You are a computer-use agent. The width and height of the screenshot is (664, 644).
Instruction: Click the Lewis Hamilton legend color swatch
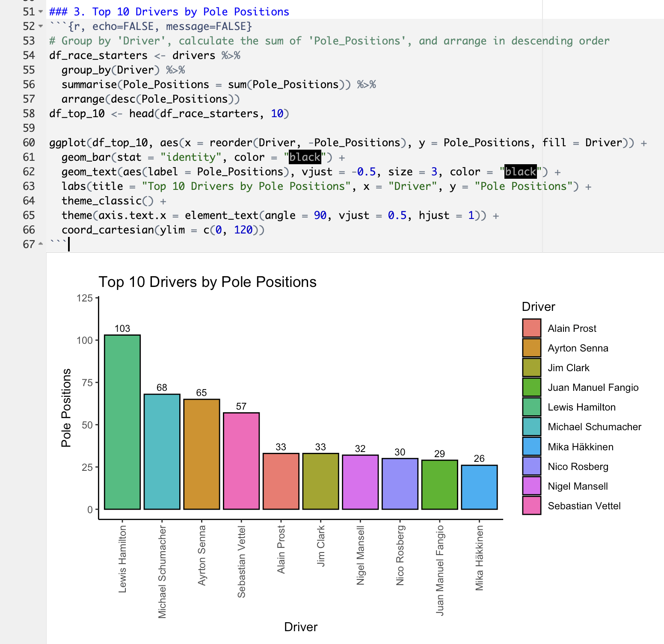click(532, 407)
